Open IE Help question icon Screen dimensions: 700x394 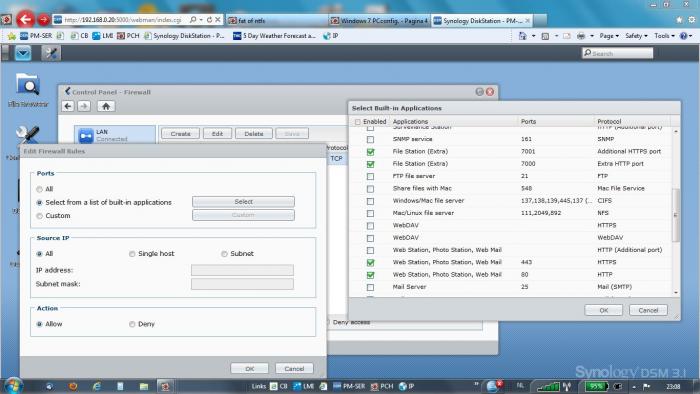point(683,36)
